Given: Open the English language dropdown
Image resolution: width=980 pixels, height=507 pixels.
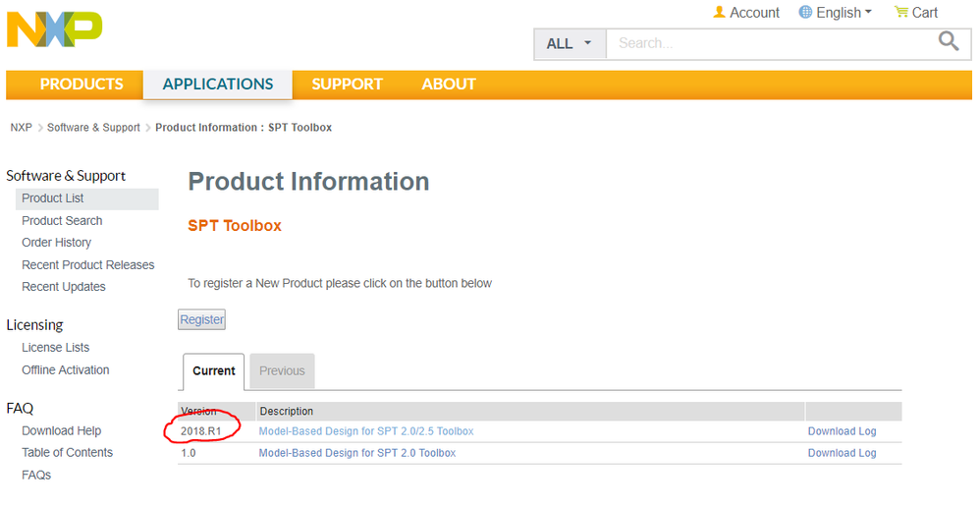Looking at the screenshot, I should tap(844, 13).
